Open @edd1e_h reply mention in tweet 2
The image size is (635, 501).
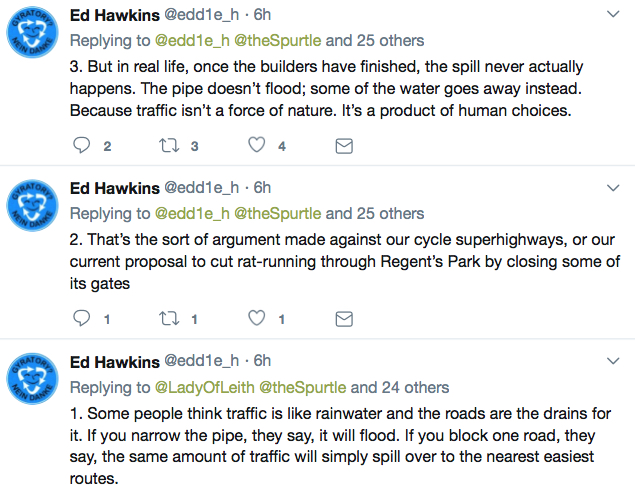(192, 214)
